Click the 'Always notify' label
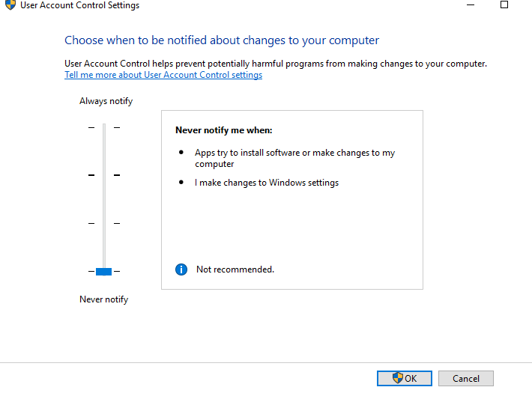 pyautogui.click(x=106, y=101)
